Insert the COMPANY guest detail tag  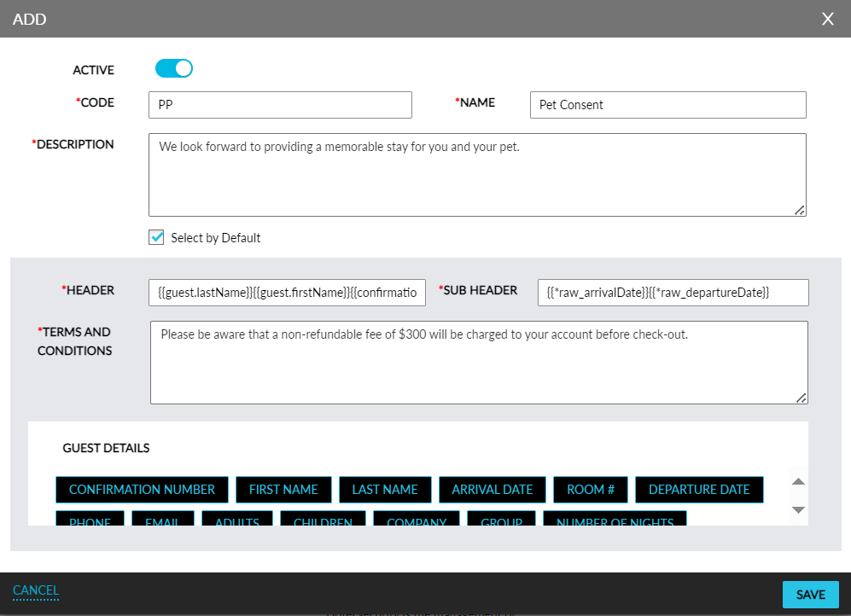[x=417, y=520]
